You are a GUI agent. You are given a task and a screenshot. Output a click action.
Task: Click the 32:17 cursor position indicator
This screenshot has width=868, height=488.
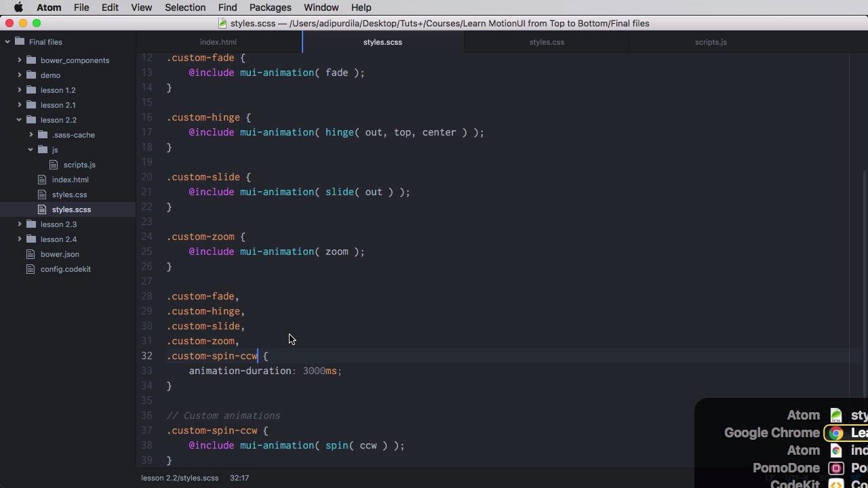(x=239, y=478)
